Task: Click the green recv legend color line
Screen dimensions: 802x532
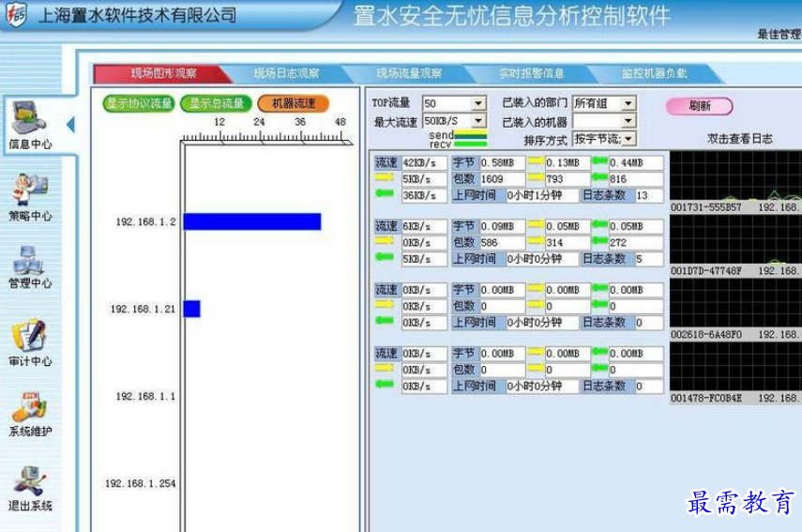Action: click(x=471, y=144)
